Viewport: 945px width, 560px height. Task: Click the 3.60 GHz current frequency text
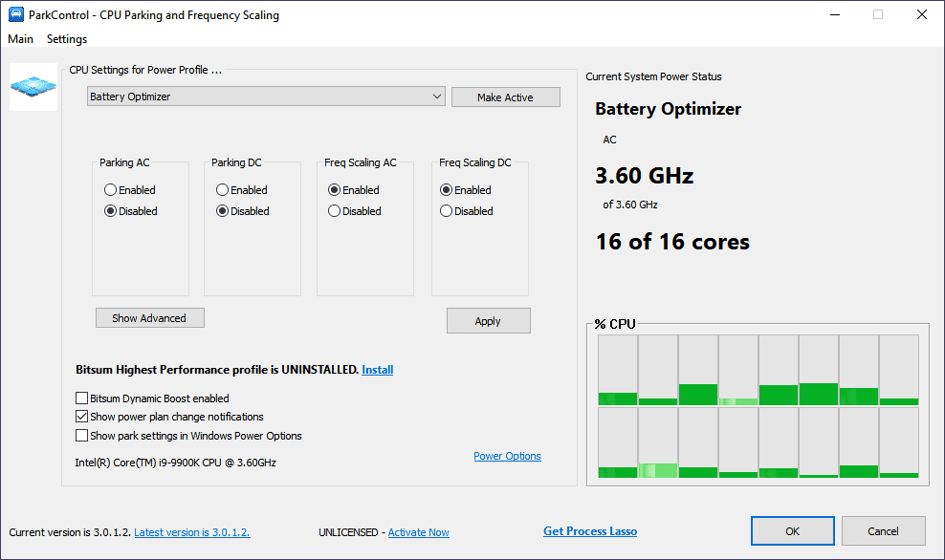coord(645,175)
